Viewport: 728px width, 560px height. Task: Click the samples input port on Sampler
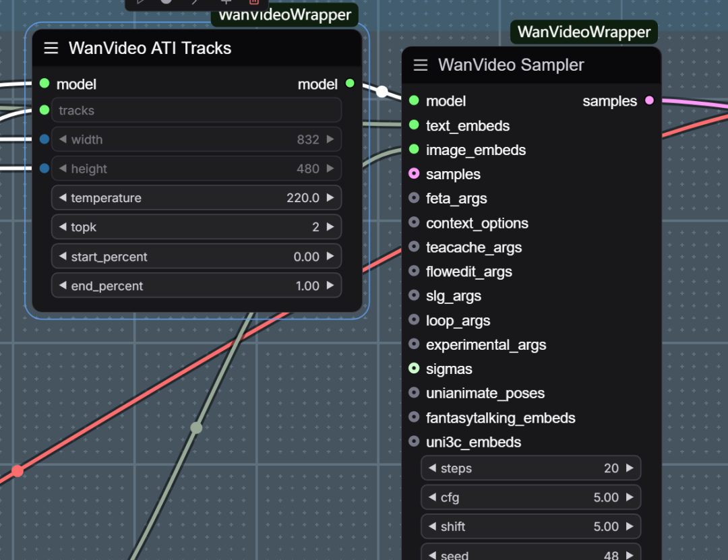coord(414,173)
